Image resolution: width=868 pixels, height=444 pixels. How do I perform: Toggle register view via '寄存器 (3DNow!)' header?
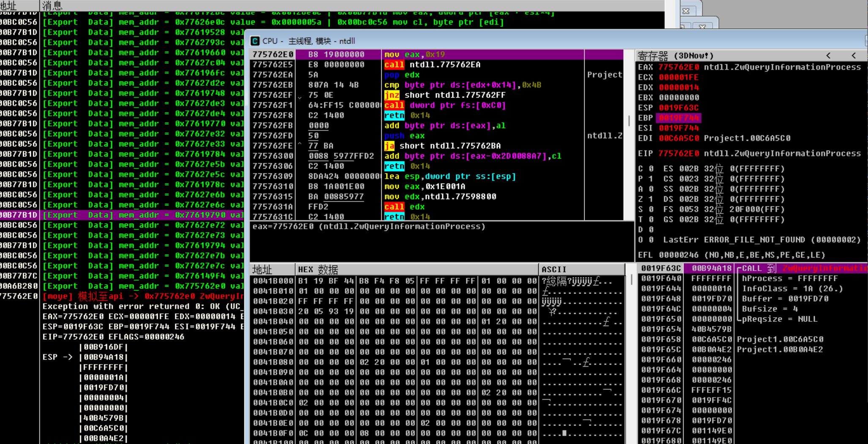676,55
